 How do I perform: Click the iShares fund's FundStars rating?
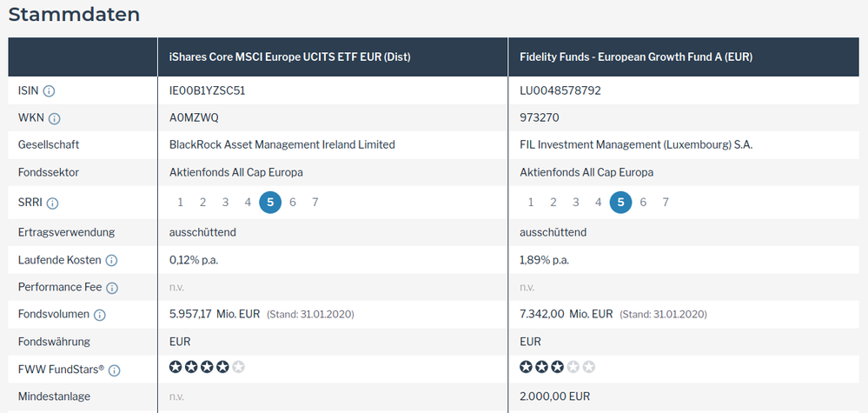pyautogui.click(x=207, y=367)
